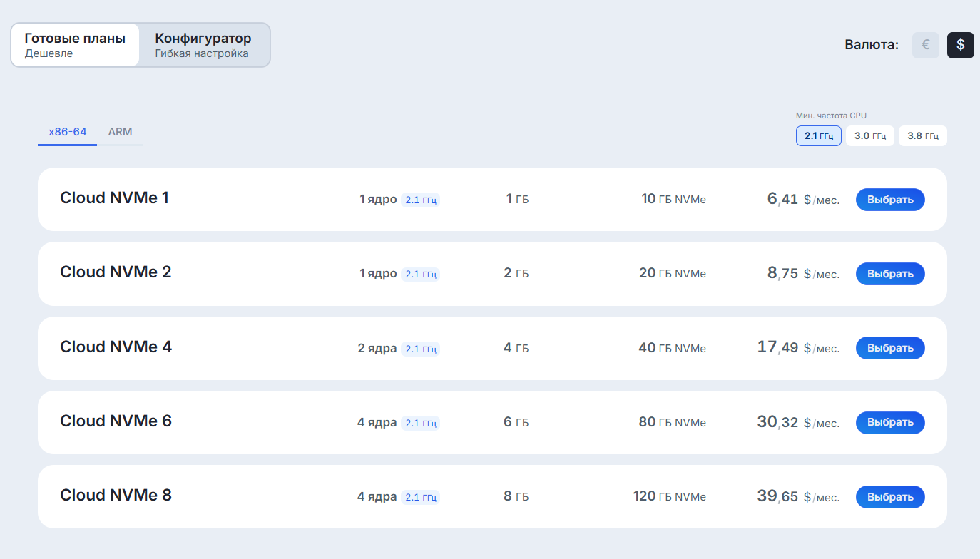Pick Cloud NVMe 8 via Выбрать
Image resolution: width=980 pixels, height=559 pixels.
(x=890, y=497)
